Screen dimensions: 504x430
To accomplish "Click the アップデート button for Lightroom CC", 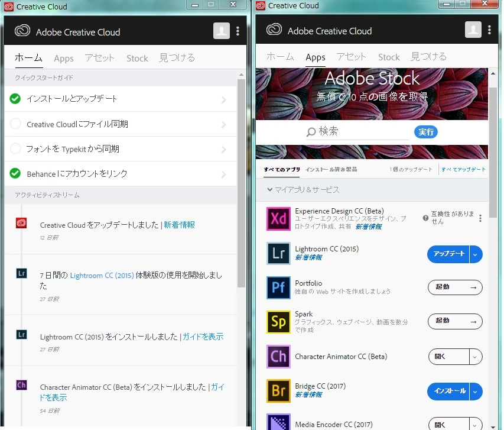I will pos(448,254).
